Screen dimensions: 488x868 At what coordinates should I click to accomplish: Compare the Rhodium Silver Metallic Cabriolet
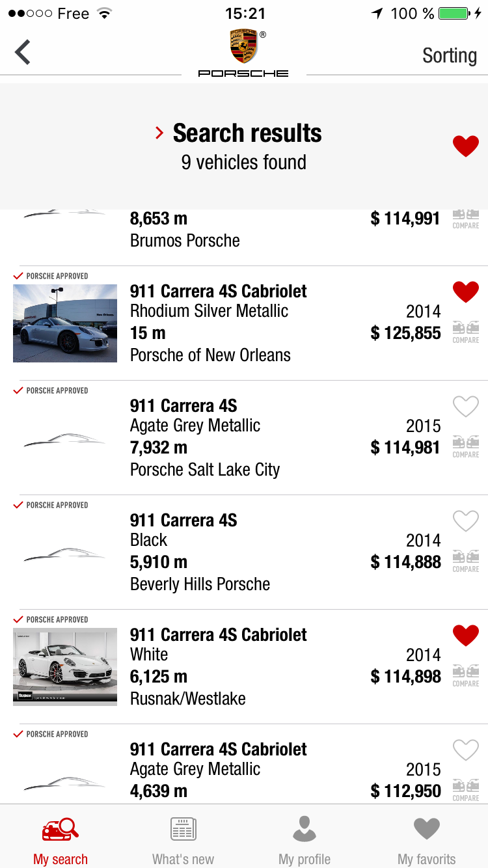465,331
